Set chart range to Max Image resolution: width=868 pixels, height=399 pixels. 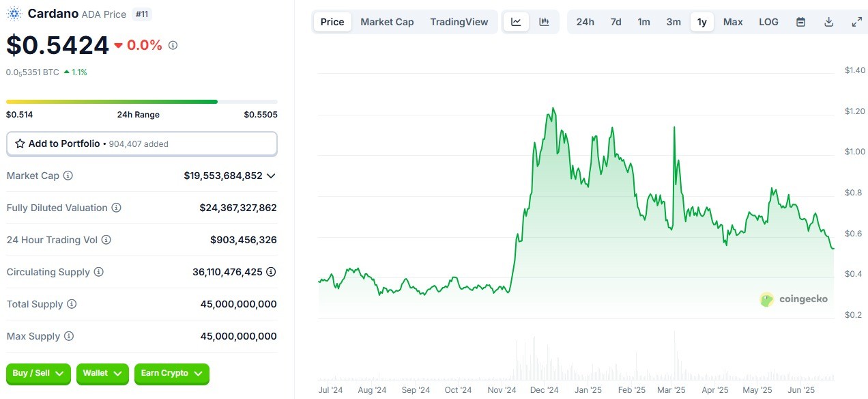click(733, 22)
